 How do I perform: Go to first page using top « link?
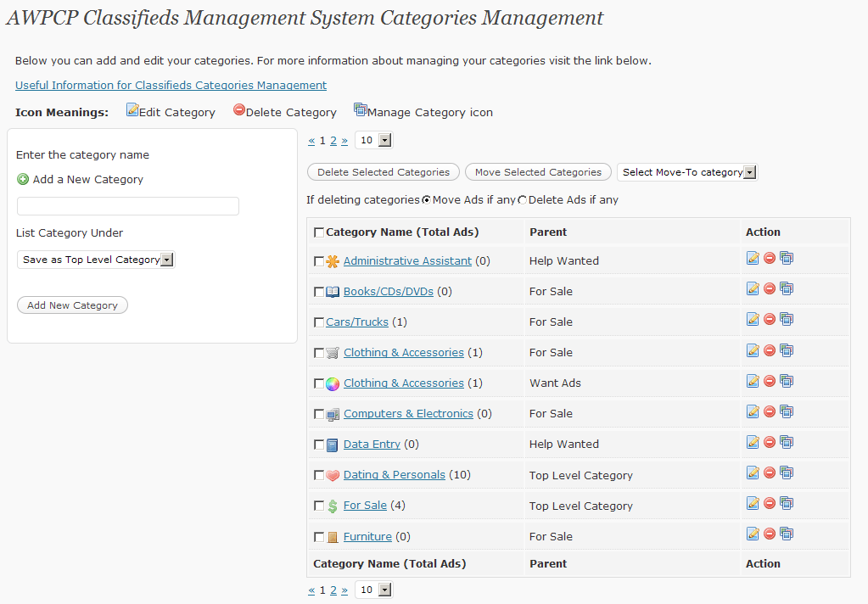coord(311,141)
